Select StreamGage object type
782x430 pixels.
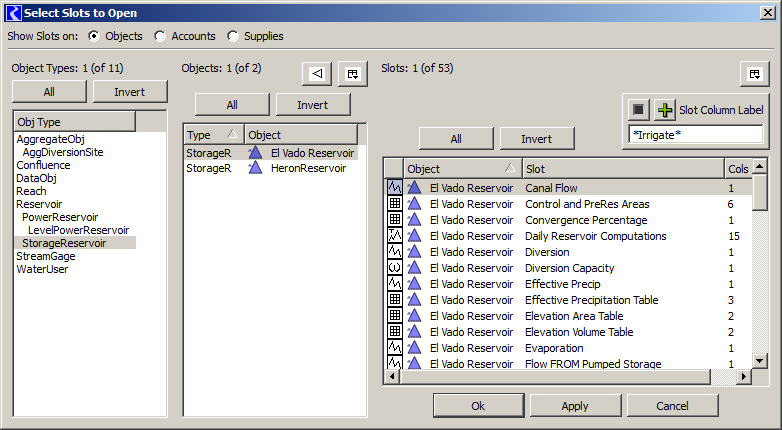tap(46, 256)
